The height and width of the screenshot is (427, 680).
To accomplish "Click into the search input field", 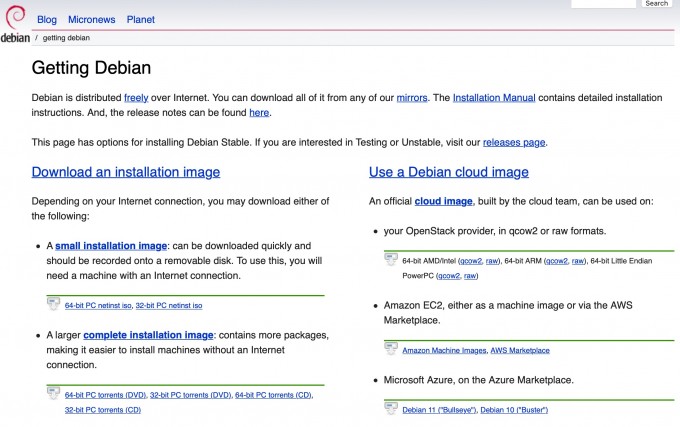I will pyautogui.click(x=603, y=4).
